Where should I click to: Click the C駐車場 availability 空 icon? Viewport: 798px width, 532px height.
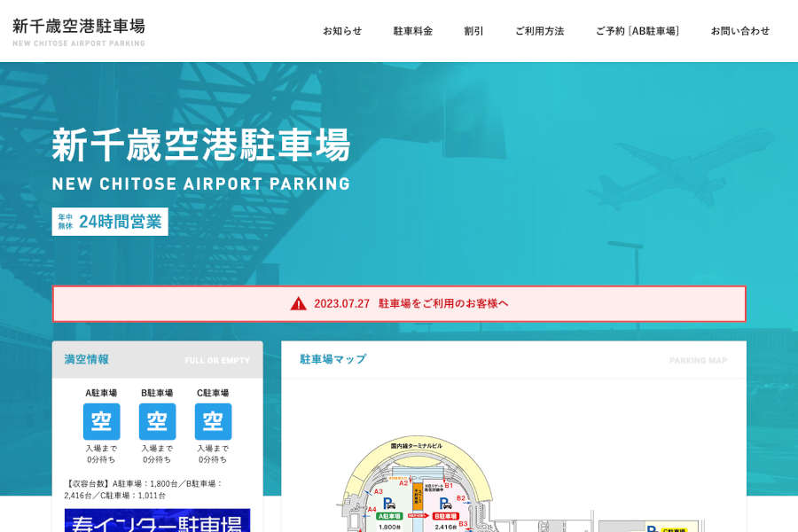[x=213, y=421]
